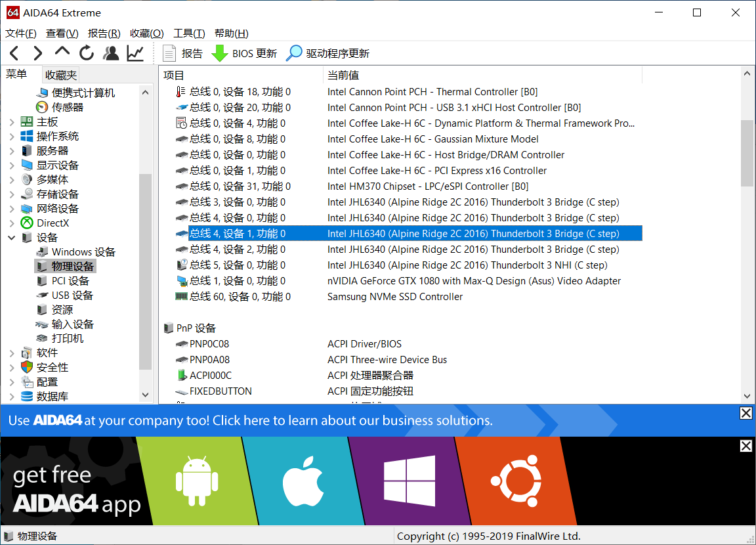Expand the 软件 tree node
756x545 pixels.
click(x=12, y=353)
